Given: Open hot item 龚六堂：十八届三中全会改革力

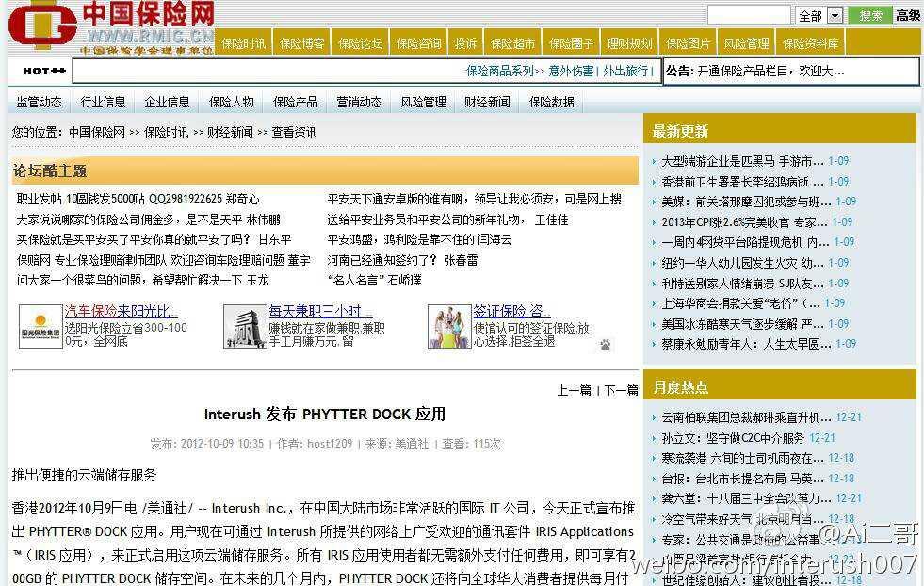Looking at the screenshot, I should coord(746,499).
